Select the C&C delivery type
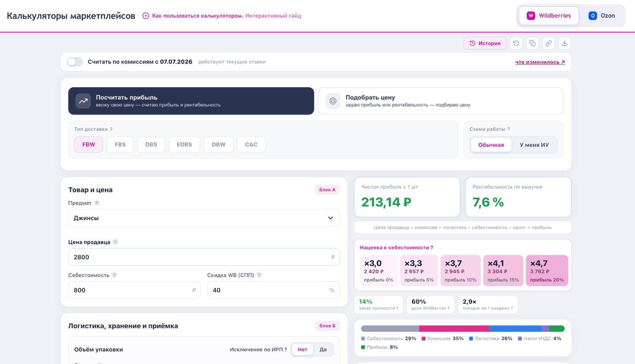 (x=252, y=144)
